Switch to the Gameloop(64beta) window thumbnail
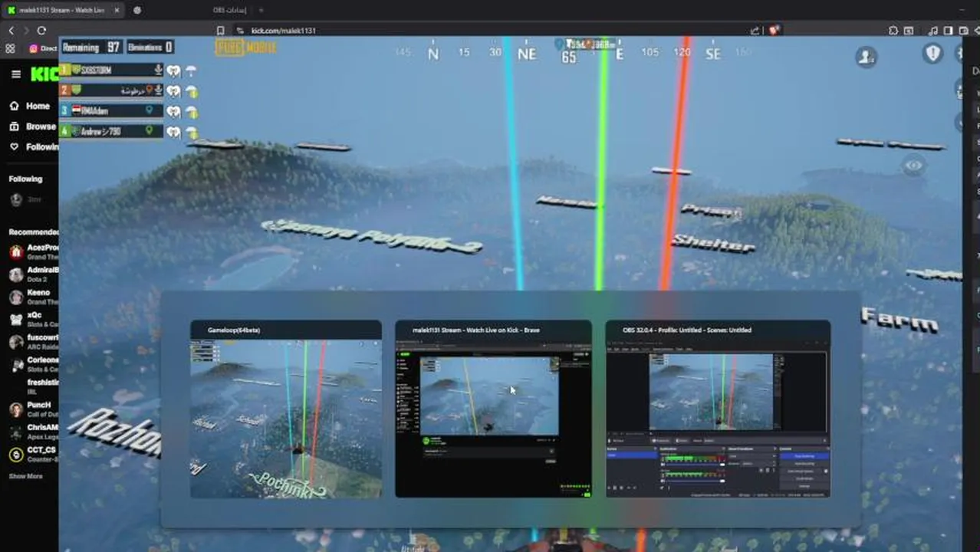This screenshot has width=980, height=552. (x=286, y=409)
